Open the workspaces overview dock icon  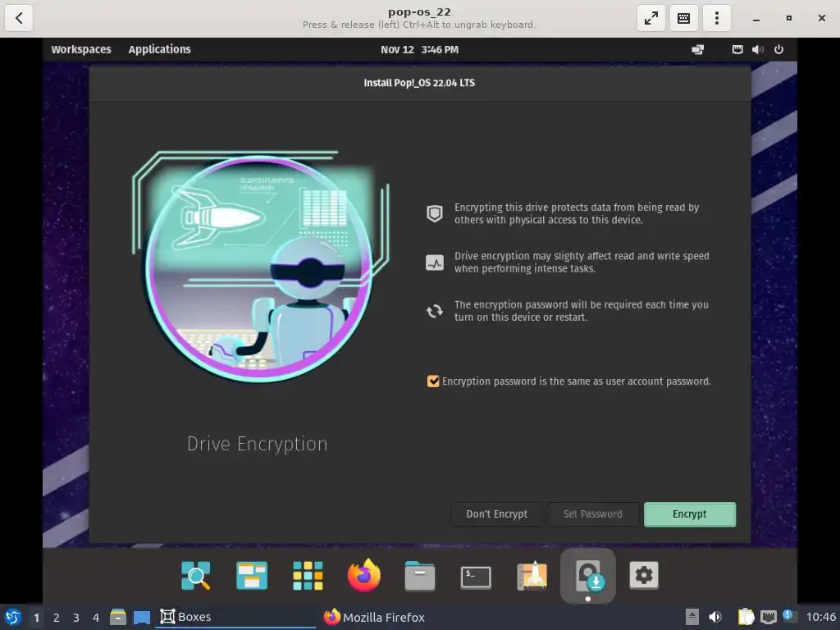(252, 576)
